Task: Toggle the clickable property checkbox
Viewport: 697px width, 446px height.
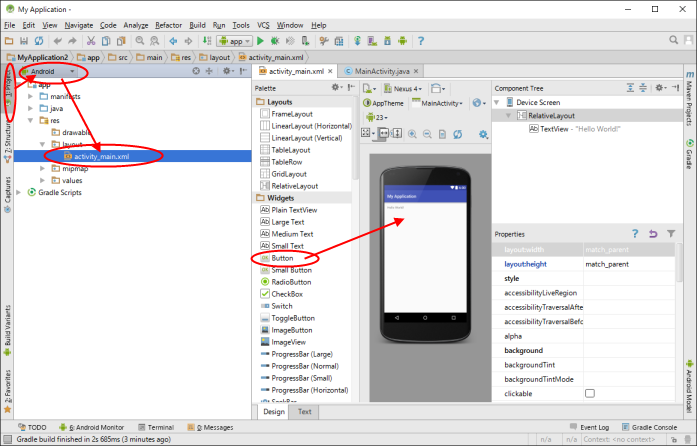Action: coord(590,393)
